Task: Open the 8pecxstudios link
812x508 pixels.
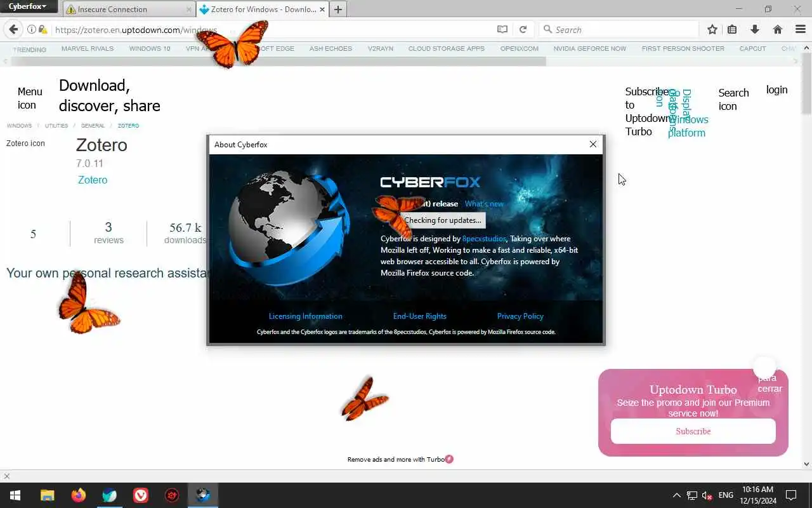Action: click(484, 239)
